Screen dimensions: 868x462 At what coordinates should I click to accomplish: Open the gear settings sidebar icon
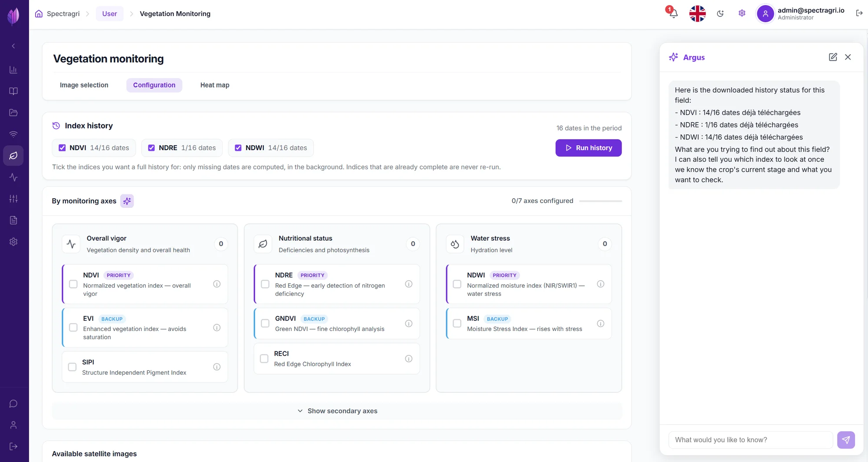coord(13,242)
